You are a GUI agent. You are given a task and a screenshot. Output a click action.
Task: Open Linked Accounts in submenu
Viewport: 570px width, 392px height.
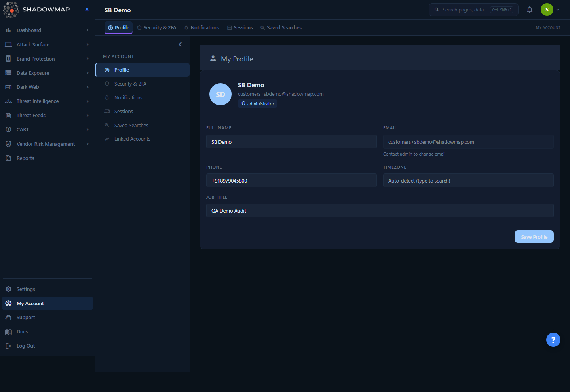pos(142,139)
